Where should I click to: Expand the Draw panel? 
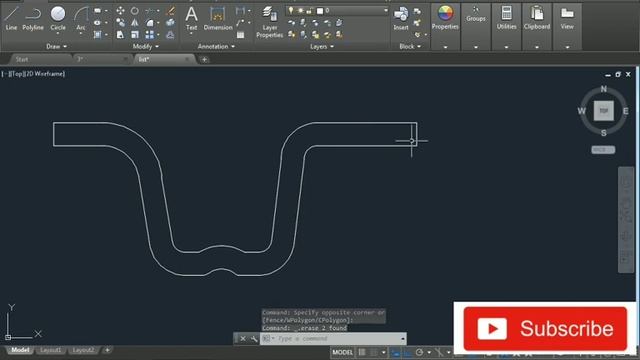[56, 47]
